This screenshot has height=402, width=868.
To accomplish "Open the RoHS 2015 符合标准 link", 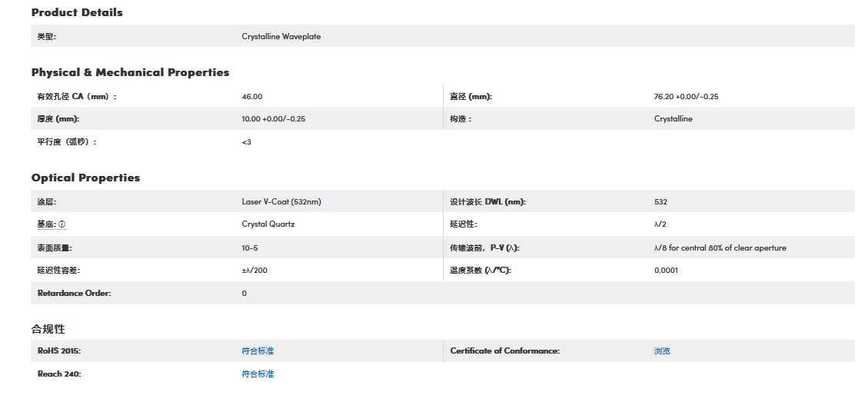I will [258, 351].
